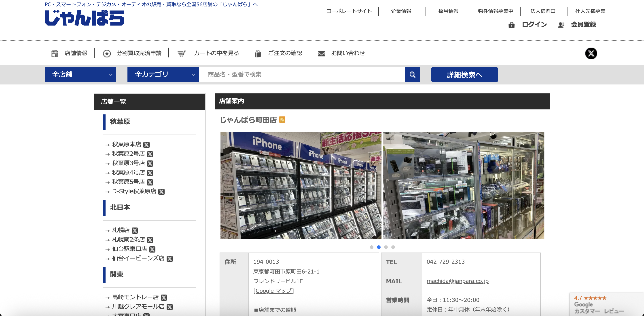The width and height of the screenshot is (644, 316).
Task: Click ご注文の確認 navigation link
Action: click(x=285, y=53)
